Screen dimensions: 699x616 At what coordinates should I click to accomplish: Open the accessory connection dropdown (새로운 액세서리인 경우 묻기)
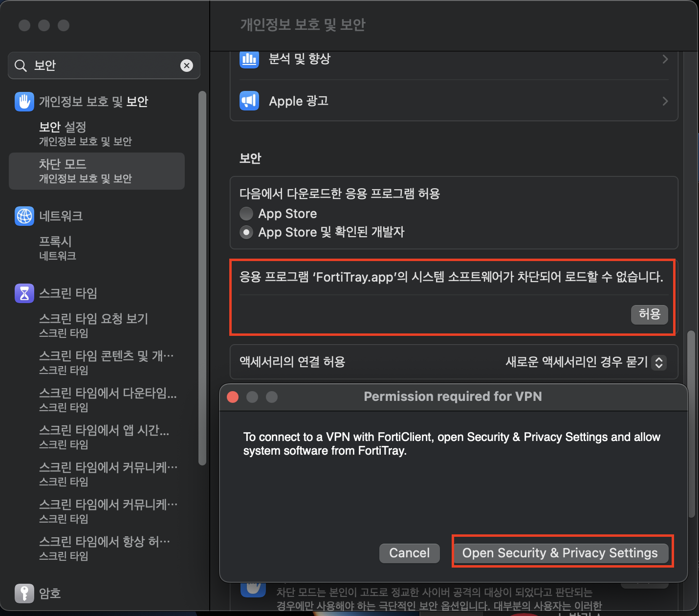click(659, 362)
